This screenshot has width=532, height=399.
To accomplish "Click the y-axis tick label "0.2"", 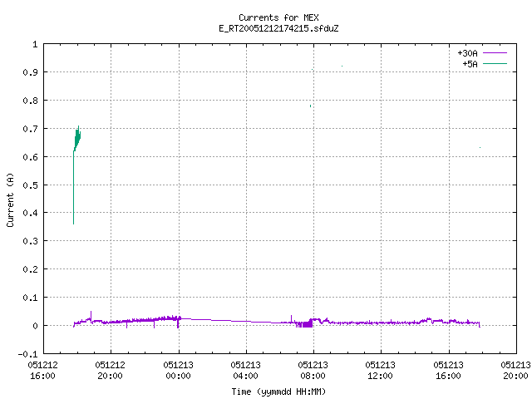I will pos(30,269).
